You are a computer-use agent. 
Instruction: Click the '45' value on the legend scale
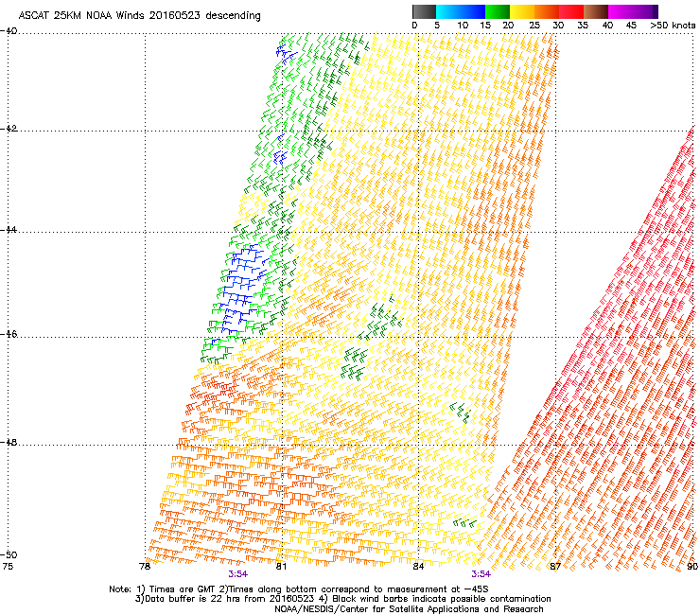pos(631,26)
